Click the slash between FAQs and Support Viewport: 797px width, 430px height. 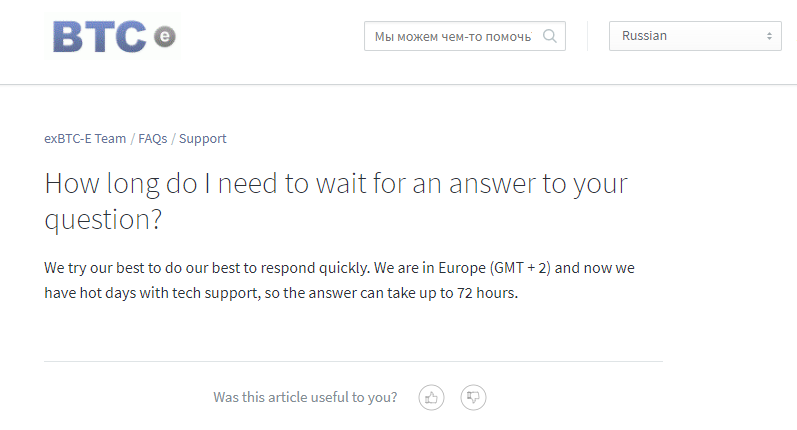point(173,139)
